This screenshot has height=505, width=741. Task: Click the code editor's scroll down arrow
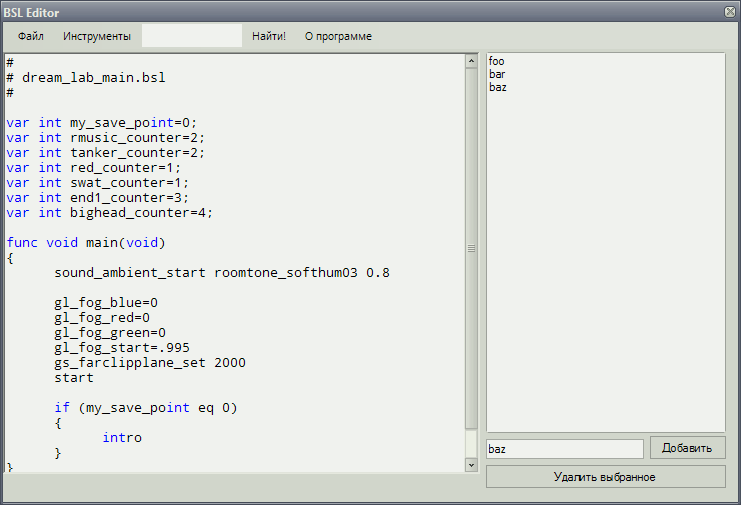tap(471, 465)
